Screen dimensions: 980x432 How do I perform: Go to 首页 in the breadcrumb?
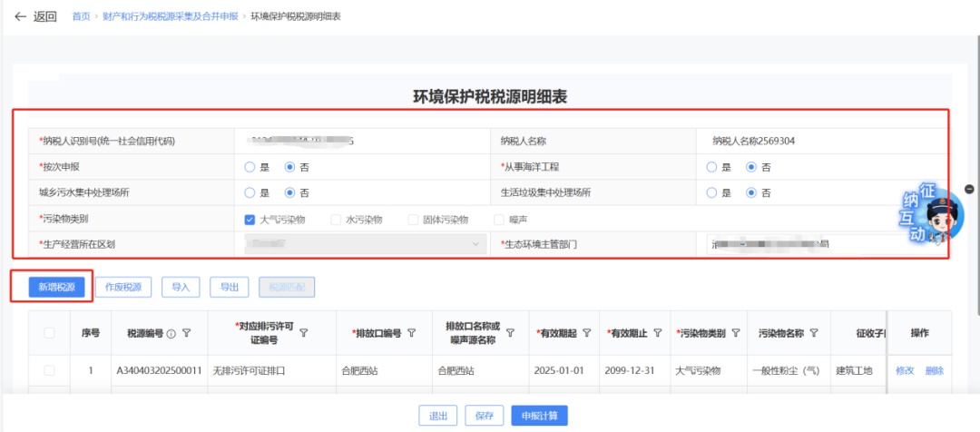[x=81, y=16]
